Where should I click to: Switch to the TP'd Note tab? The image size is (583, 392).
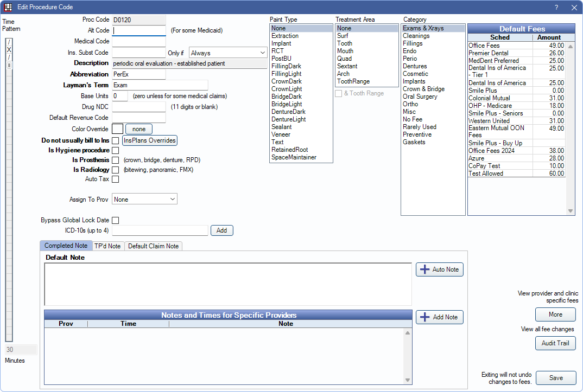[x=107, y=246]
